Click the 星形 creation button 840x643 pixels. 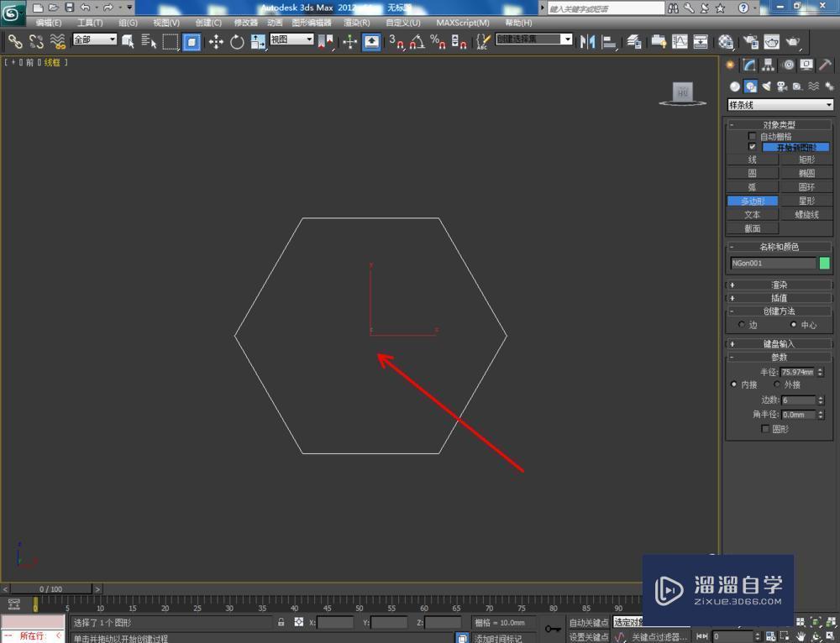(x=806, y=201)
